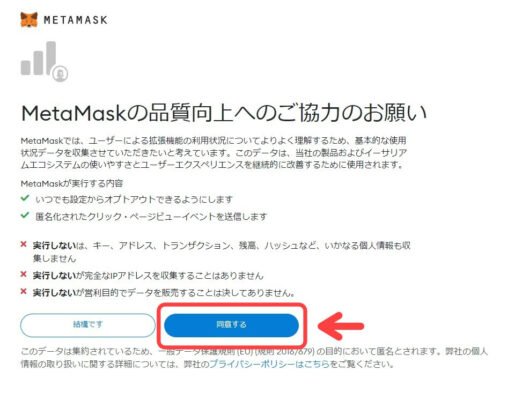Click the red arrow pointing at agree button

tap(341, 326)
